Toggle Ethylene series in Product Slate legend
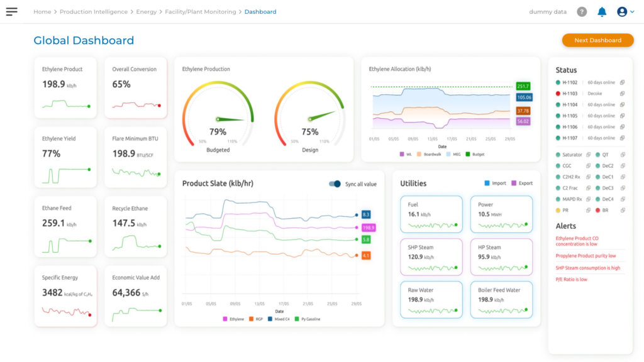 233,319
